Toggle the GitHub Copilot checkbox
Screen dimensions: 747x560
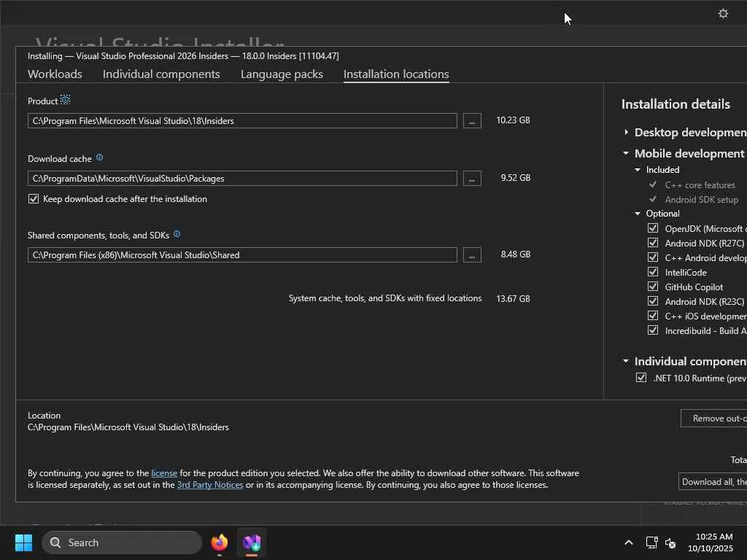pos(653,286)
